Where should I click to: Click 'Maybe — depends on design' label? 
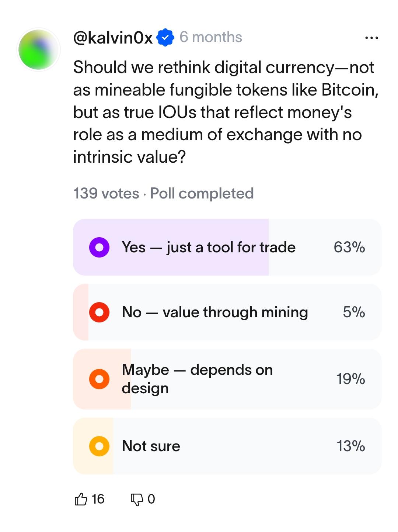tap(197, 379)
